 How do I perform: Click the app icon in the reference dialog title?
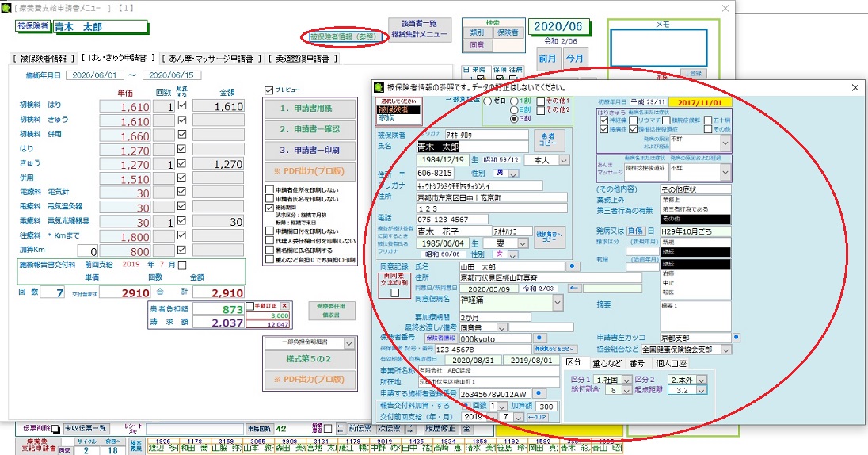(x=379, y=87)
